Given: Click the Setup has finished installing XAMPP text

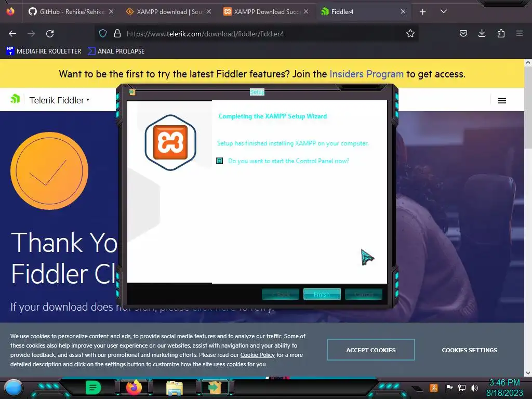Looking at the screenshot, I should tap(293, 143).
